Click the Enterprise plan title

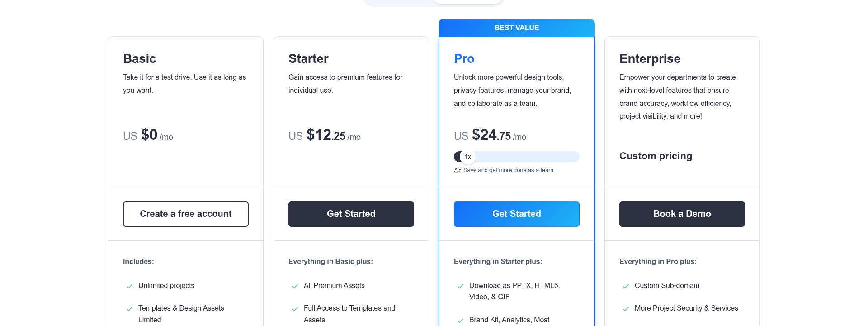pyautogui.click(x=650, y=58)
